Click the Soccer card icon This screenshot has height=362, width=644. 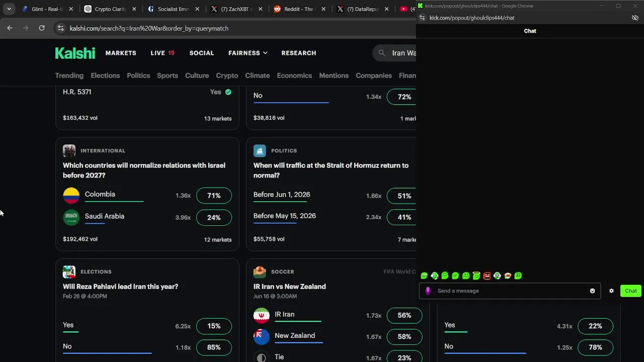click(x=260, y=272)
